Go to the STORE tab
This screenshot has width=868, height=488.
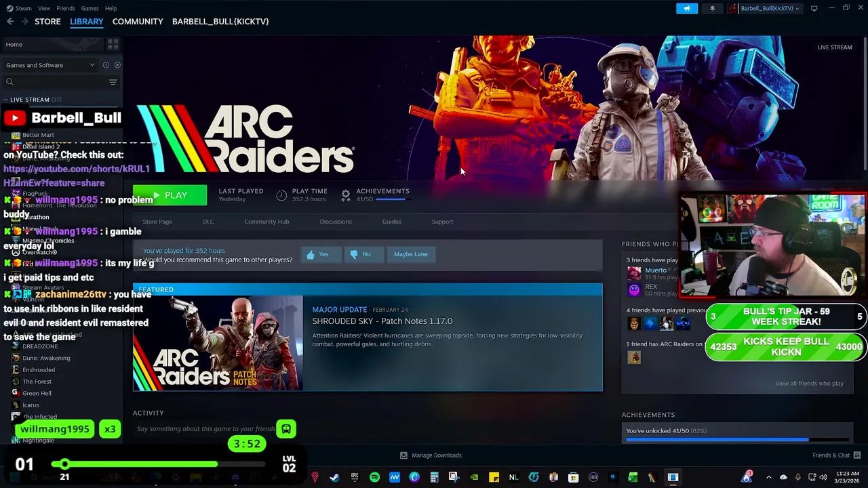click(47, 22)
